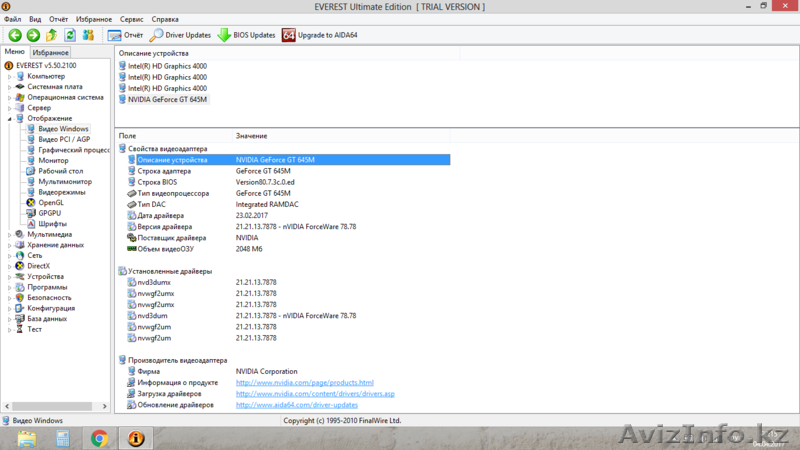This screenshot has height=450, width=800.
Task: Click the Up one level icon
Action: (52, 35)
